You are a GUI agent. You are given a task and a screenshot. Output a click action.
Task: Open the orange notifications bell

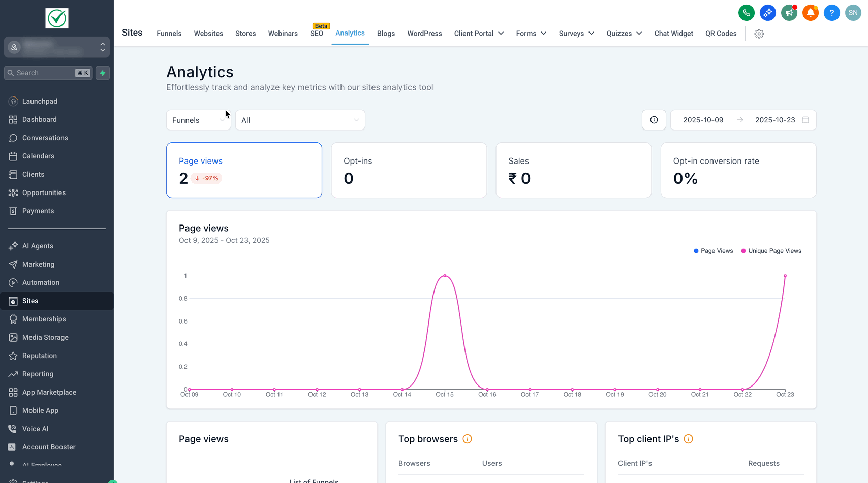(x=810, y=13)
